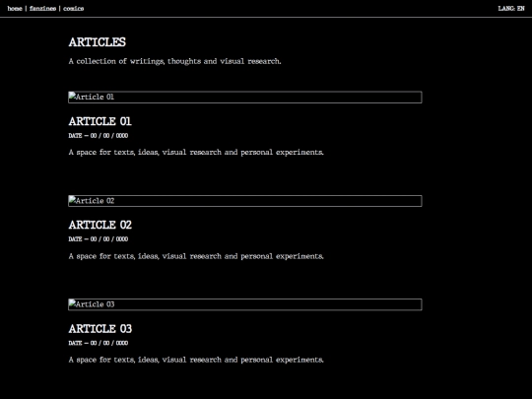Click the ARTICLES page title

click(x=97, y=42)
